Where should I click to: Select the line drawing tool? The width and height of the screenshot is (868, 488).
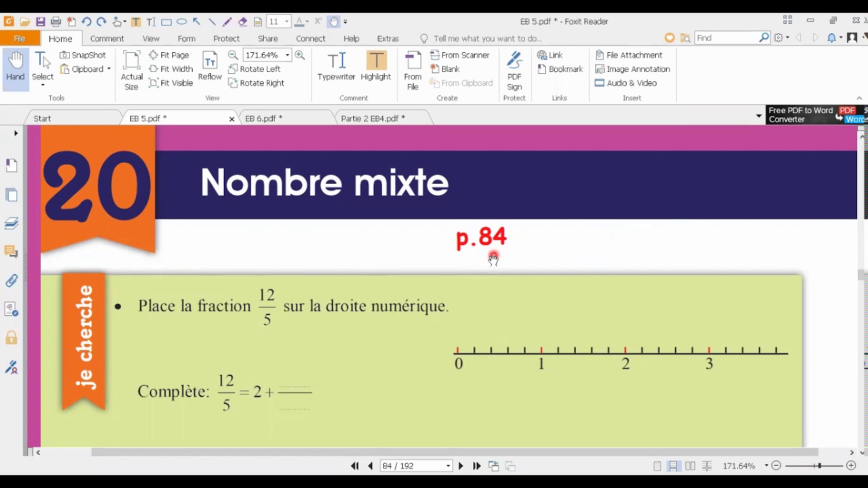tap(212, 22)
